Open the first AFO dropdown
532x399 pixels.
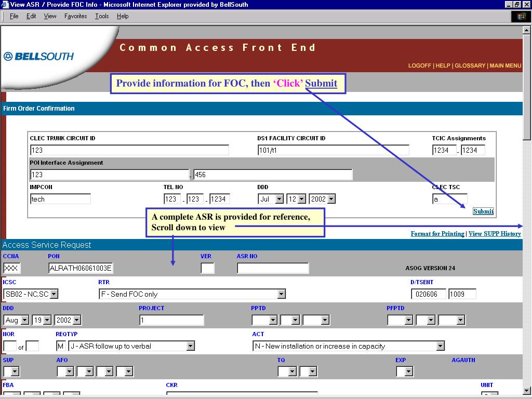click(x=65, y=371)
